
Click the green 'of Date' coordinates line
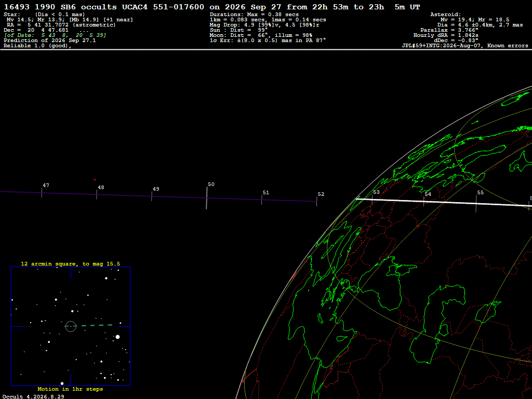(x=55, y=35)
